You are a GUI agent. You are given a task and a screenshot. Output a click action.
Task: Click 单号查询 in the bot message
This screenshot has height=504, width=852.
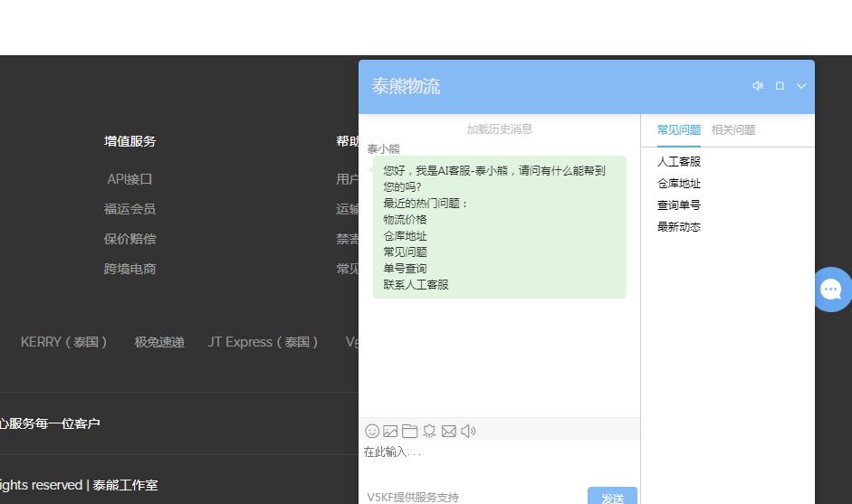(x=405, y=269)
